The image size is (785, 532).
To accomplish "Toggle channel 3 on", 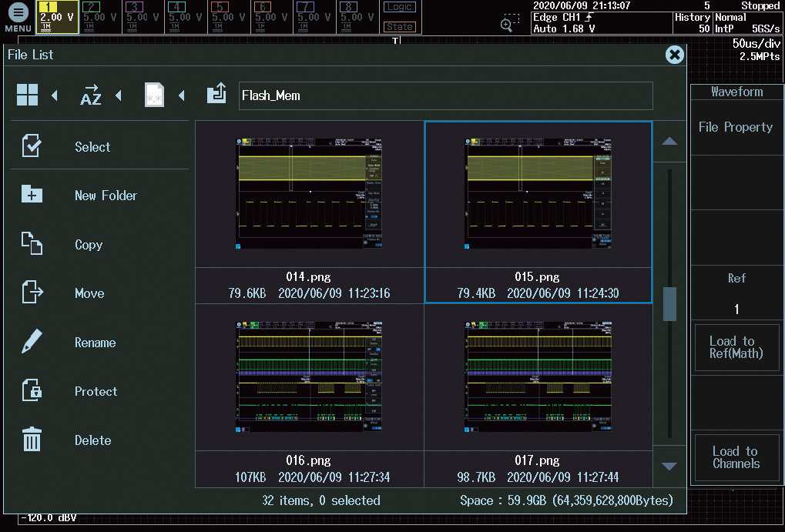I will (143, 17).
